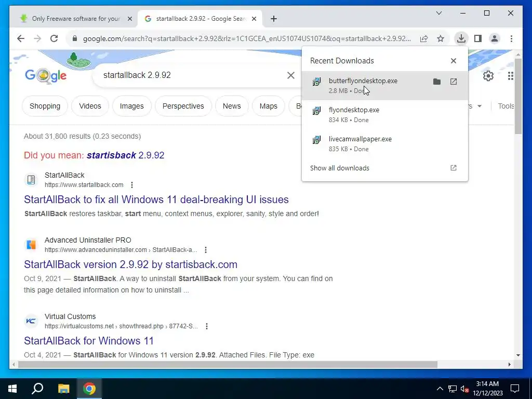Close the Recent Downloads popup
The image size is (532, 399).
pyautogui.click(x=453, y=61)
